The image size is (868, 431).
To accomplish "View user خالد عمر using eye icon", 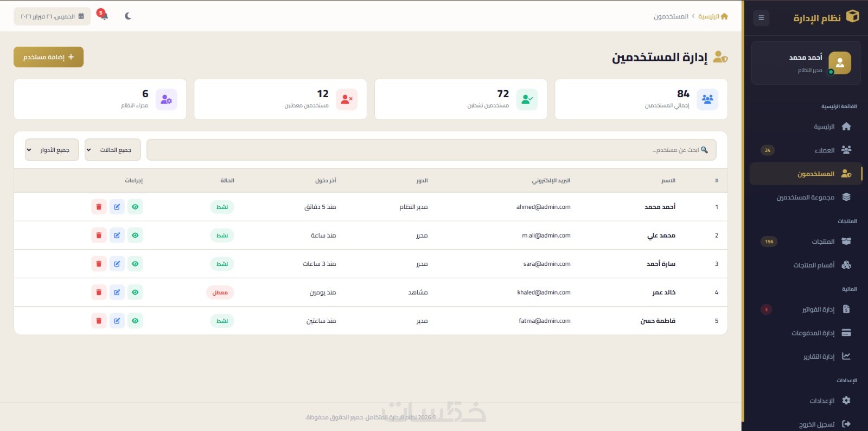I will pyautogui.click(x=135, y=293).
